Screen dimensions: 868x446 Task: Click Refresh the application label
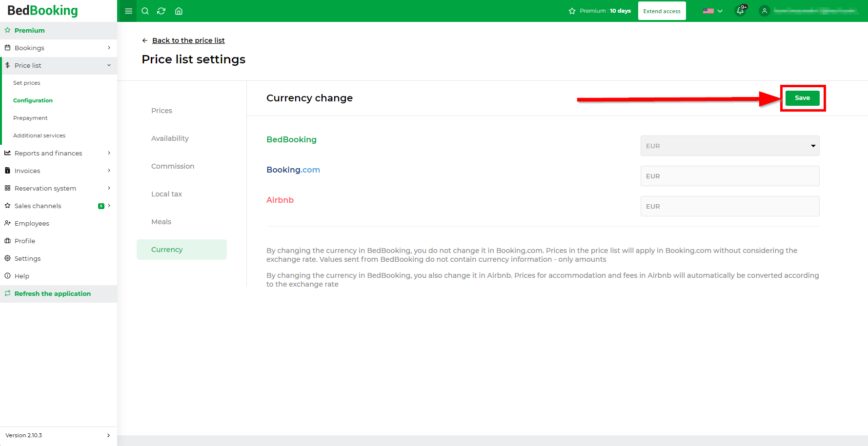[x=53, y=293]
